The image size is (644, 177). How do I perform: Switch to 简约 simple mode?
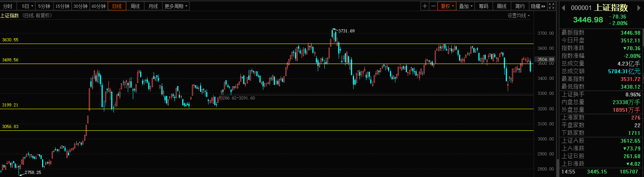520,6
